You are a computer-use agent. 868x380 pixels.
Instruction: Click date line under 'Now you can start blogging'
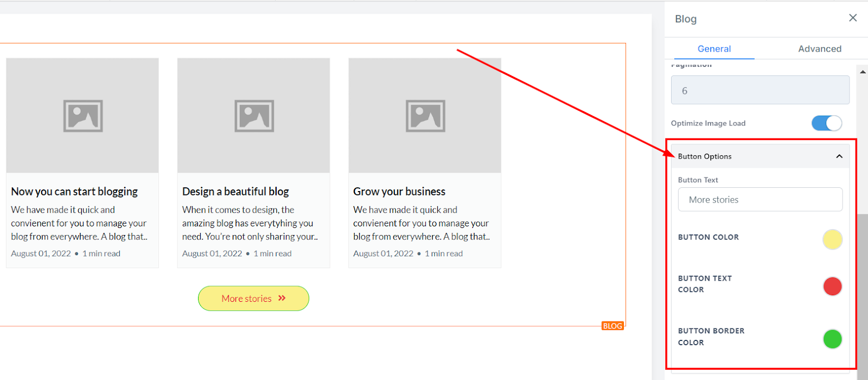click(66, 254)
